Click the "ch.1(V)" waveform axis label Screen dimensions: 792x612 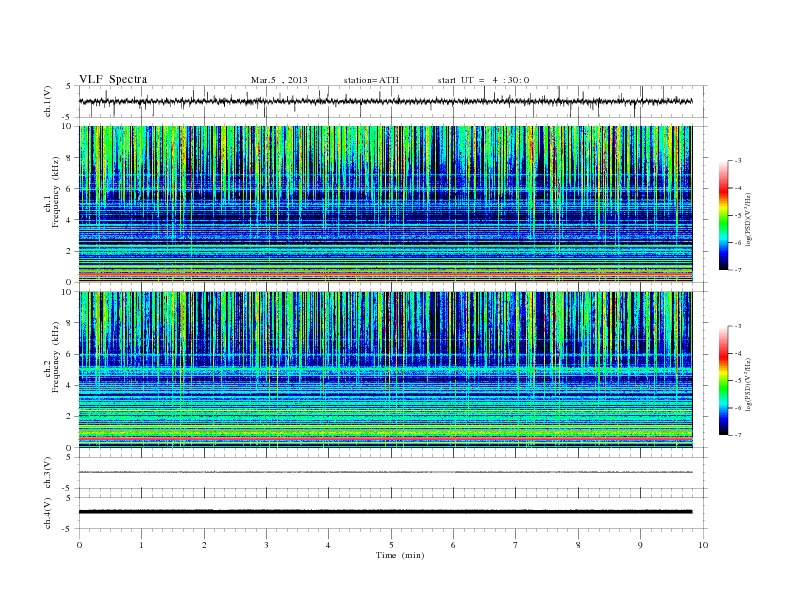pyautogui.click(x=48, y=101)
